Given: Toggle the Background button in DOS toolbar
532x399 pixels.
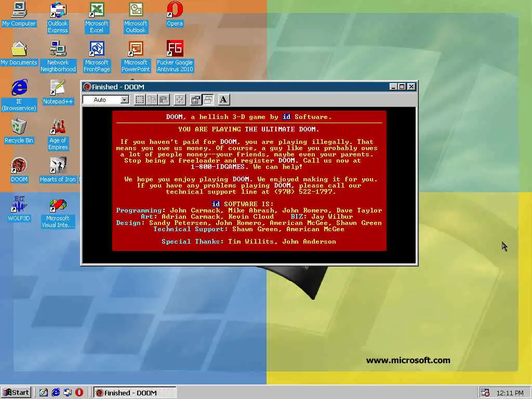Looking at the screenshot, I should (x=208, y=99).
